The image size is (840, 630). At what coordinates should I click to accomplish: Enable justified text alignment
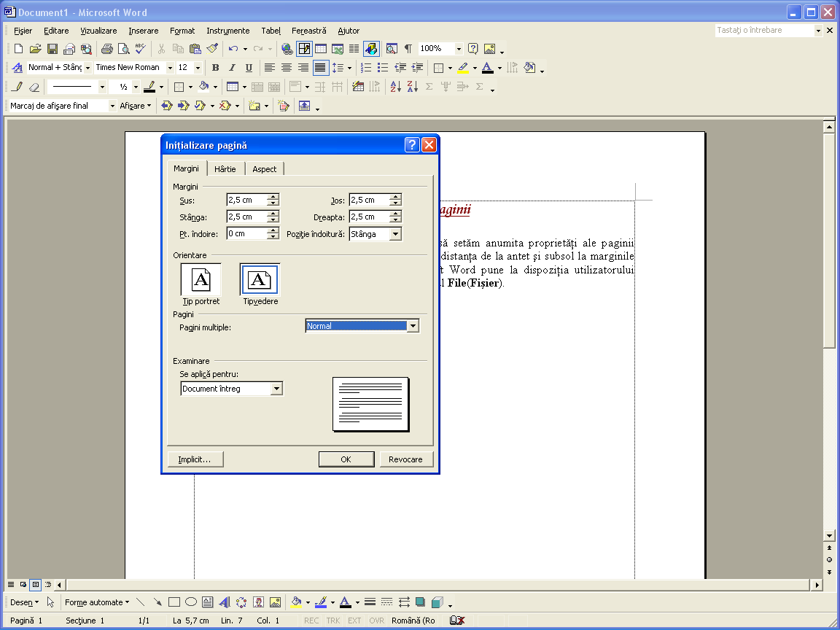pyautogui.click(x=320, y=68)
